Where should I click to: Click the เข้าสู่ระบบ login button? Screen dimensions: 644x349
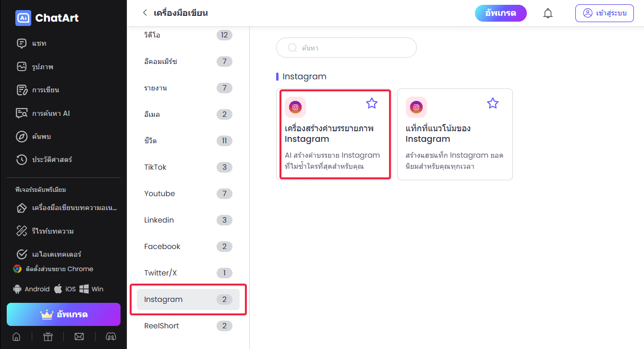(604, 13)
